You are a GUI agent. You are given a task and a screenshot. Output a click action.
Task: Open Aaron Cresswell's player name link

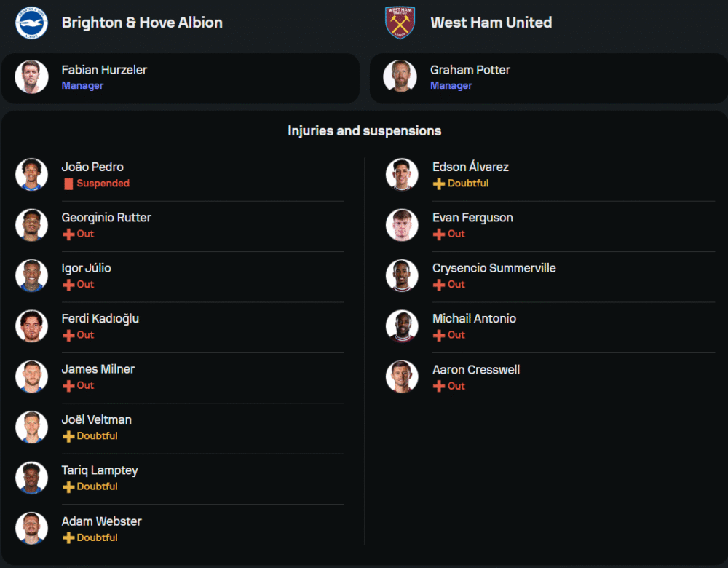click(x=476, y=369)
